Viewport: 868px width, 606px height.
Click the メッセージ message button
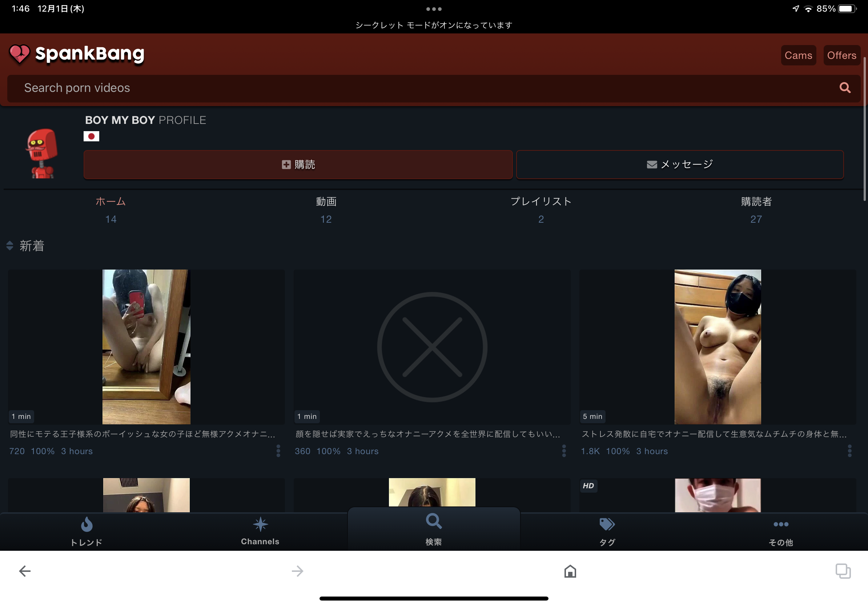point(680,165)
